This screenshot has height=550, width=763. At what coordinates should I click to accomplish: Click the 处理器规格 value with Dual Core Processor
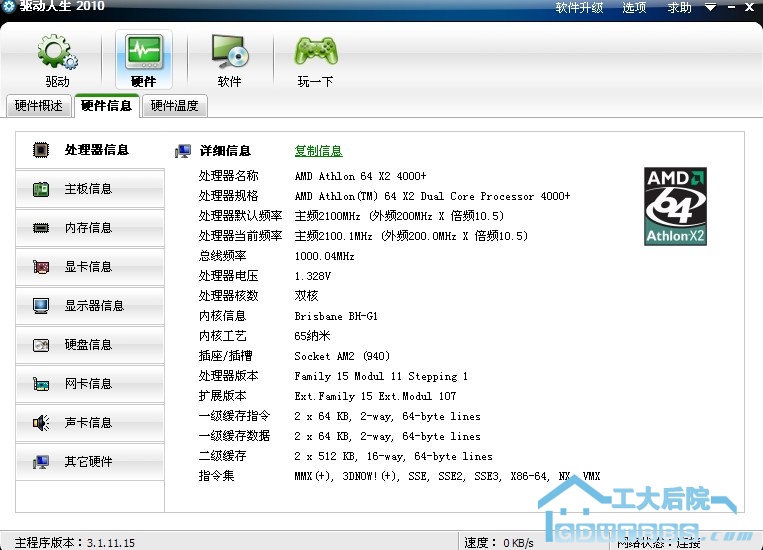(x=432, y=196)
